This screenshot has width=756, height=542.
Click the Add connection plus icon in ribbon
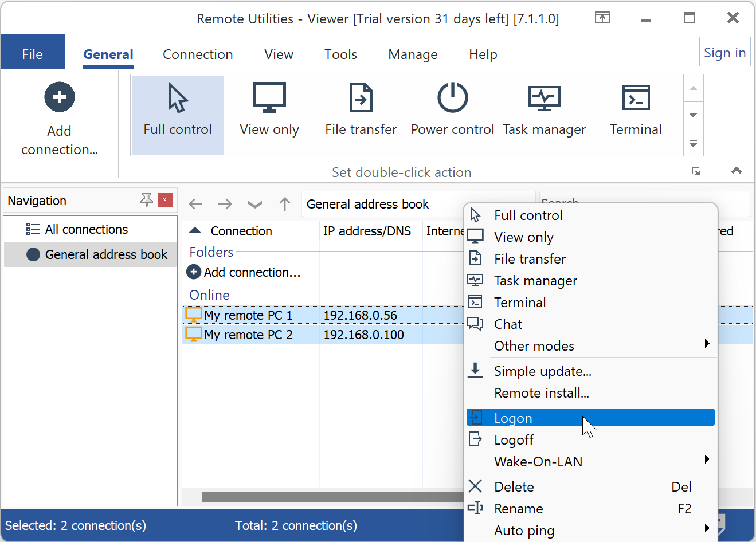coord(60,97)
